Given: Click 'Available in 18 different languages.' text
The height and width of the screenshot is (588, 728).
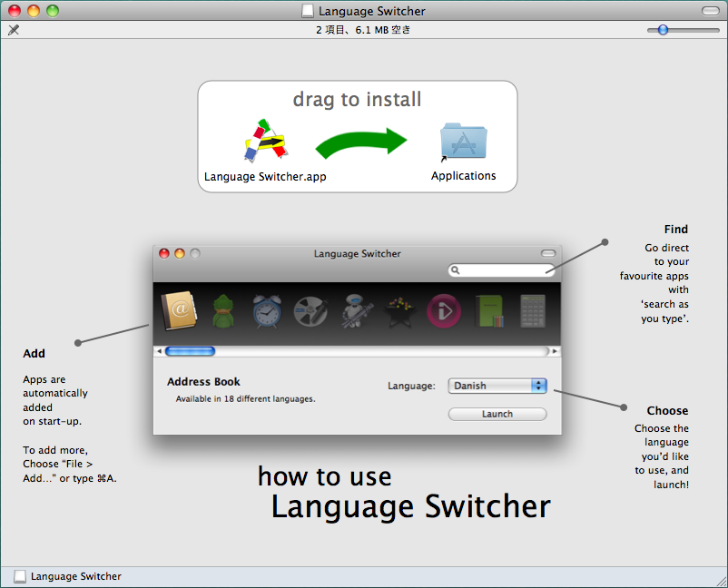Looking at the screenshot, I should [x=246, y=399].
